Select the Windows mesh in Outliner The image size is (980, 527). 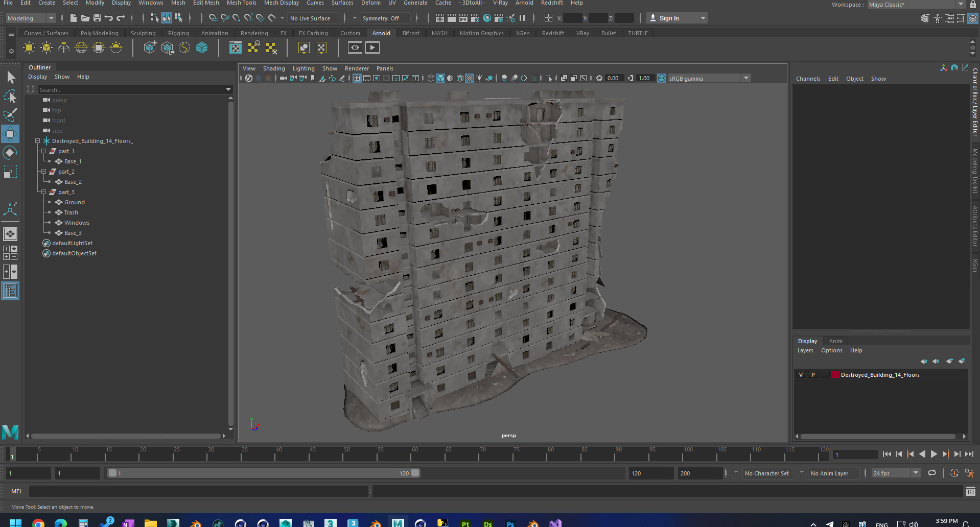coord(77,223)
